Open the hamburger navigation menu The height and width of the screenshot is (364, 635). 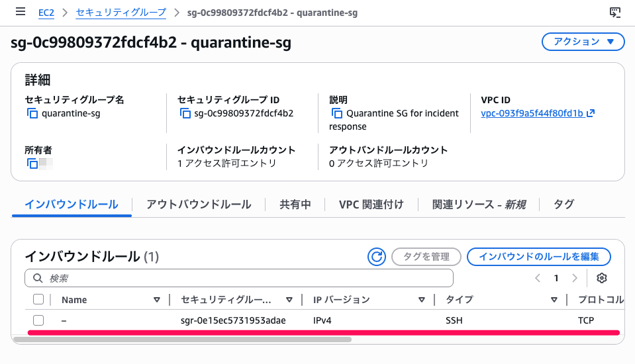[x=21, y=12]
